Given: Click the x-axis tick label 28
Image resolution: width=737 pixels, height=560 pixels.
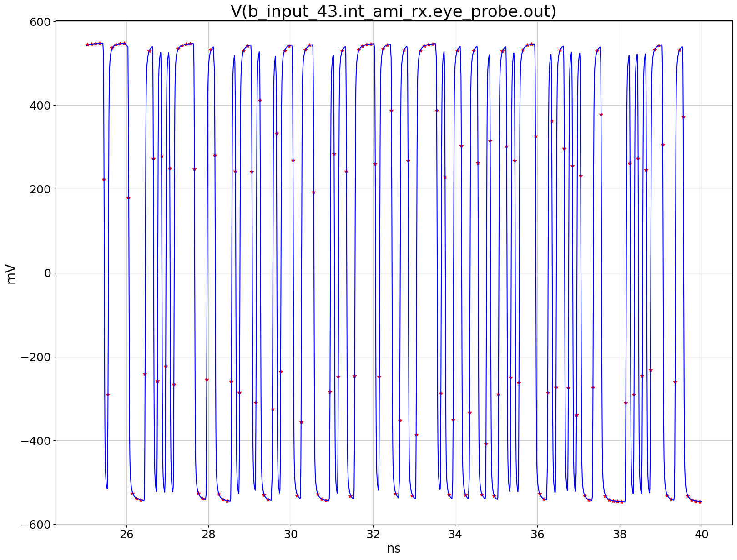Looking at the screenshot, I should point(208,535).
